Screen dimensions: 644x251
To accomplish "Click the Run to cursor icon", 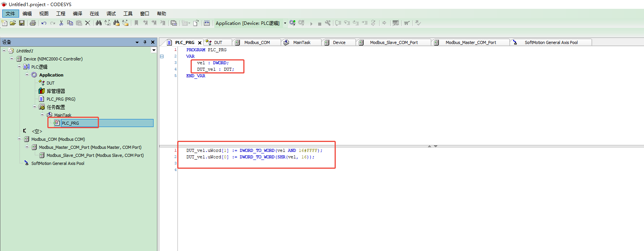I will 365,23.
